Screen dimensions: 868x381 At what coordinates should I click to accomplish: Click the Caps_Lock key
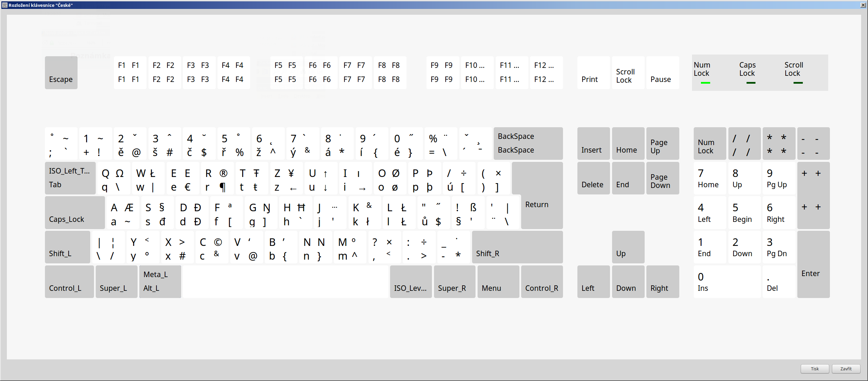click(x=75, y=212)
